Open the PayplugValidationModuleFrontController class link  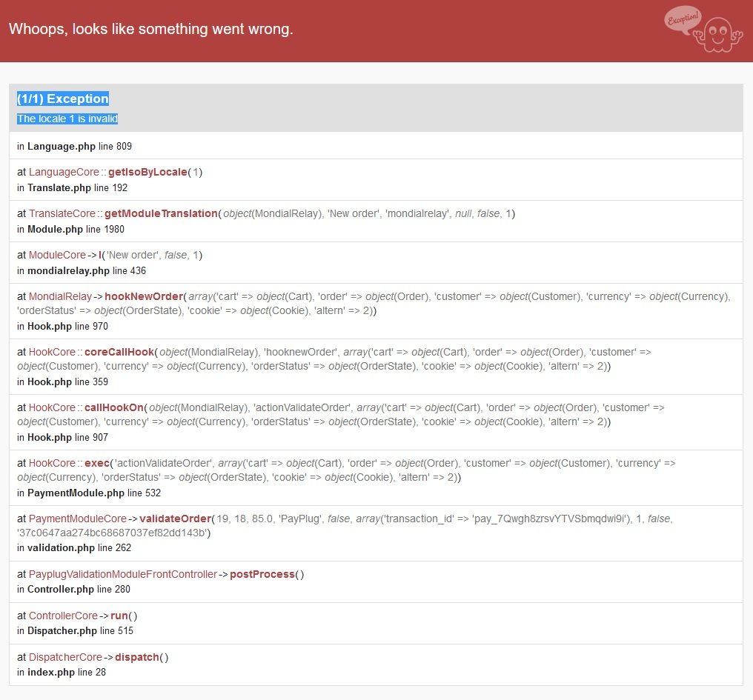[x=123, y=574]
